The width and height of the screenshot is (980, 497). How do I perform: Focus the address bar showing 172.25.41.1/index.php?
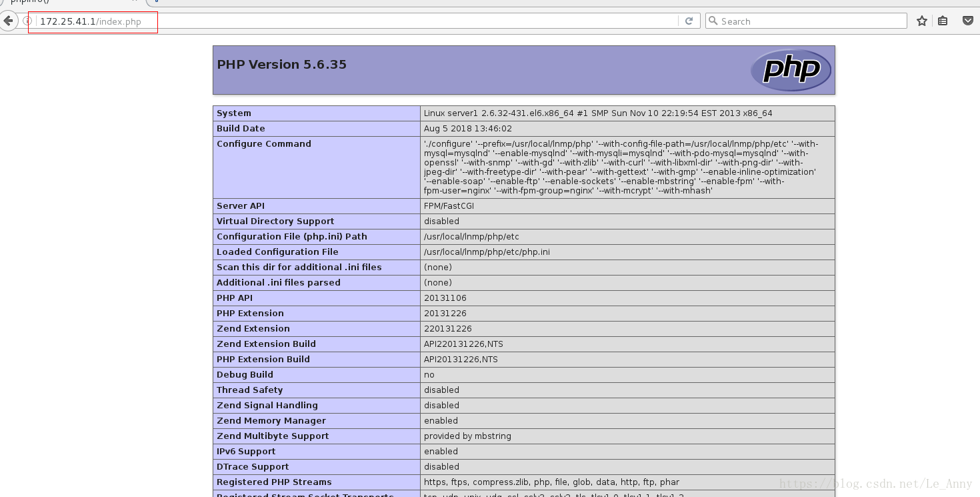[357, 21]
